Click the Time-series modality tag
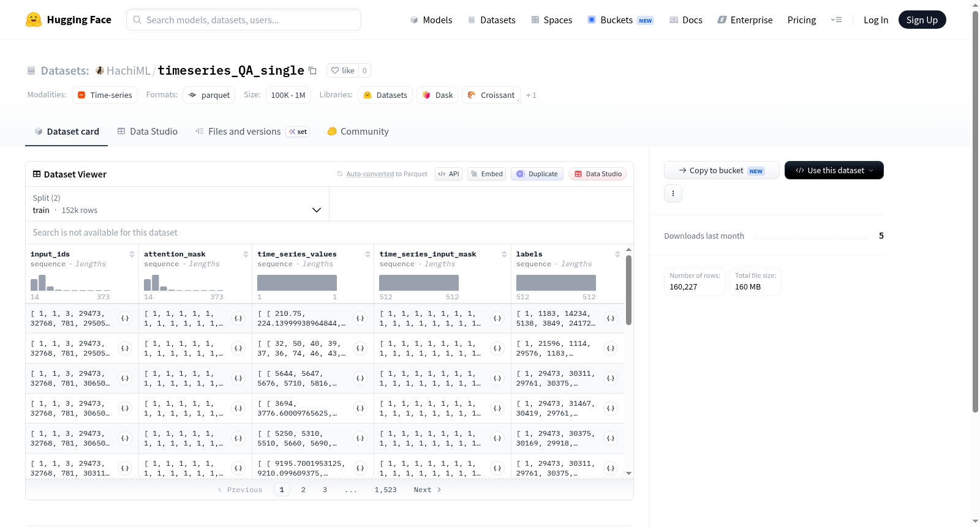 (x=105, y=95)
